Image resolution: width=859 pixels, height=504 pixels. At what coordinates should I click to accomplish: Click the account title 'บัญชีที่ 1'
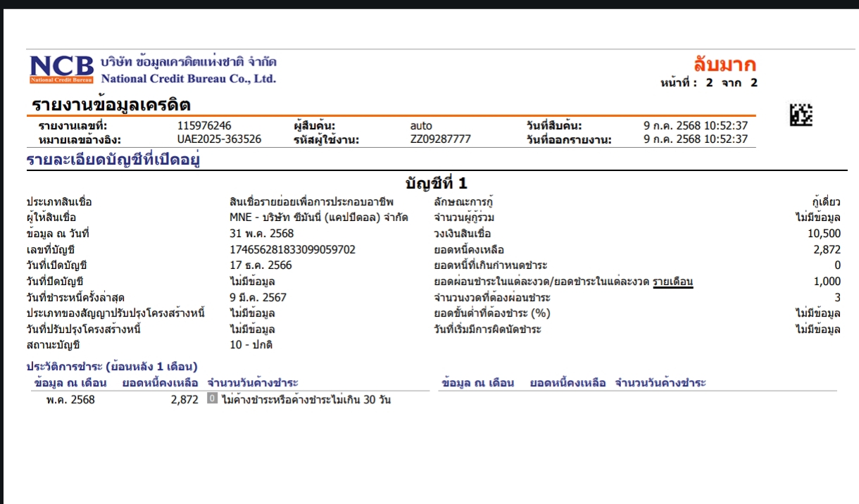(437, 183)
